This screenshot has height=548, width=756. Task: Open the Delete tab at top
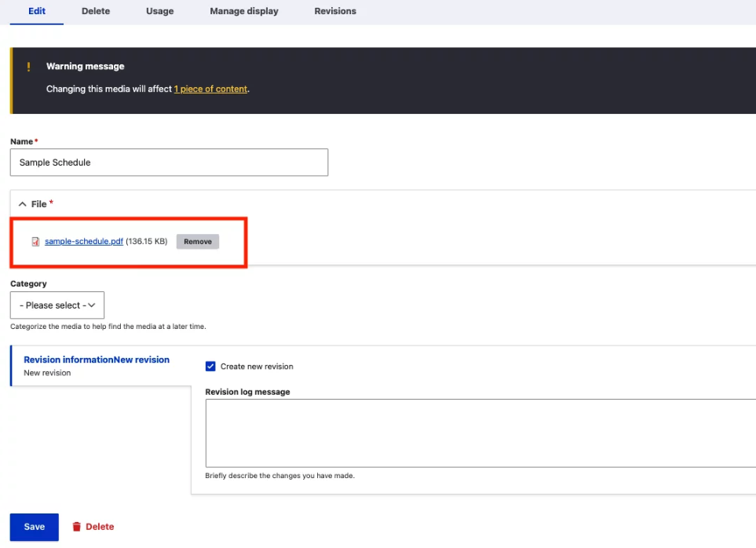96,11
